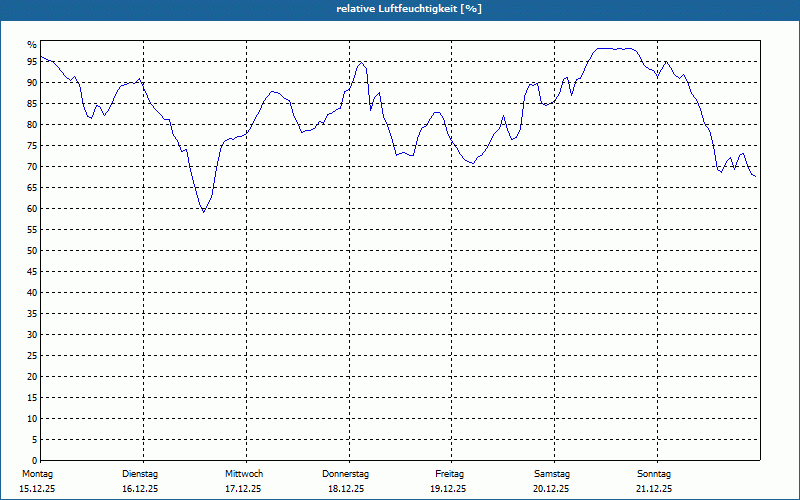Screen dimensions: 800x500
Task: Click the 0 y-axis tick label
Action: click(35, 460)
